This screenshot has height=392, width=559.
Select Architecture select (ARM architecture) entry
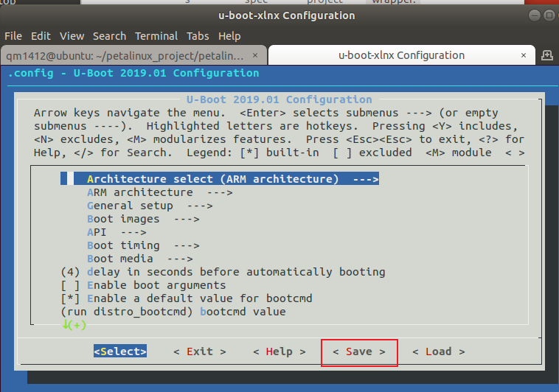coord(220,179)
